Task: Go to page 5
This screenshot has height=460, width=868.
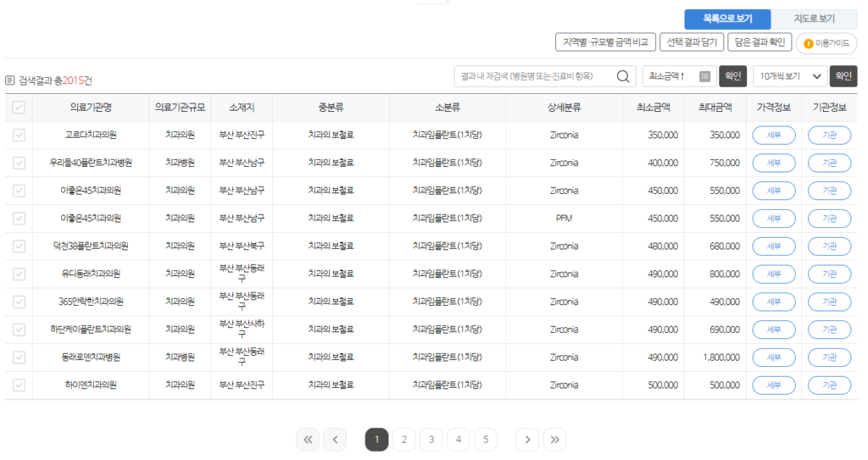Action: point(486,440)
